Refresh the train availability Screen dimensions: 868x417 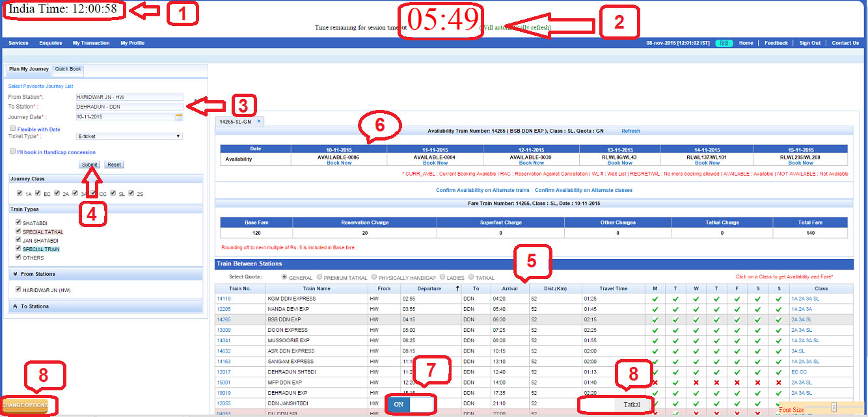[630, 131]
